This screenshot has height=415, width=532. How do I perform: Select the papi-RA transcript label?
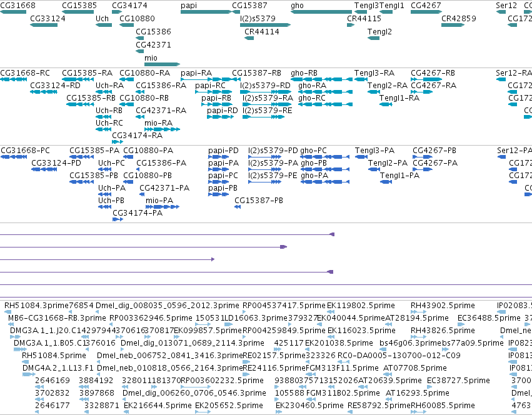click(196, 73)
